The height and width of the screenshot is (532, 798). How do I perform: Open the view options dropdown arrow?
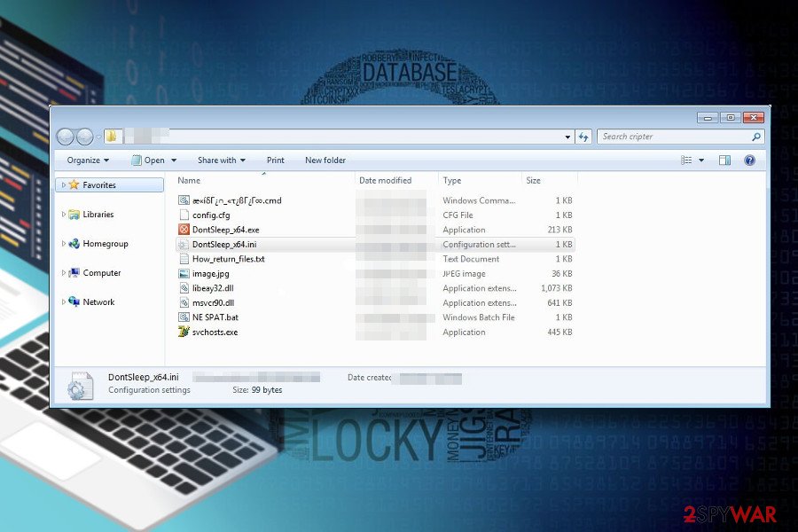[701, 160]
